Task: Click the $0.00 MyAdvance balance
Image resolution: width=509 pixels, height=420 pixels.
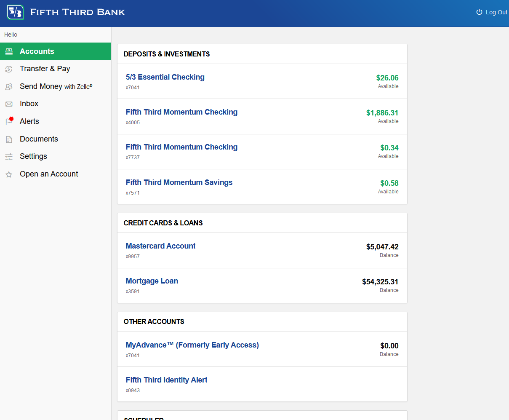Action: point(389,346)
